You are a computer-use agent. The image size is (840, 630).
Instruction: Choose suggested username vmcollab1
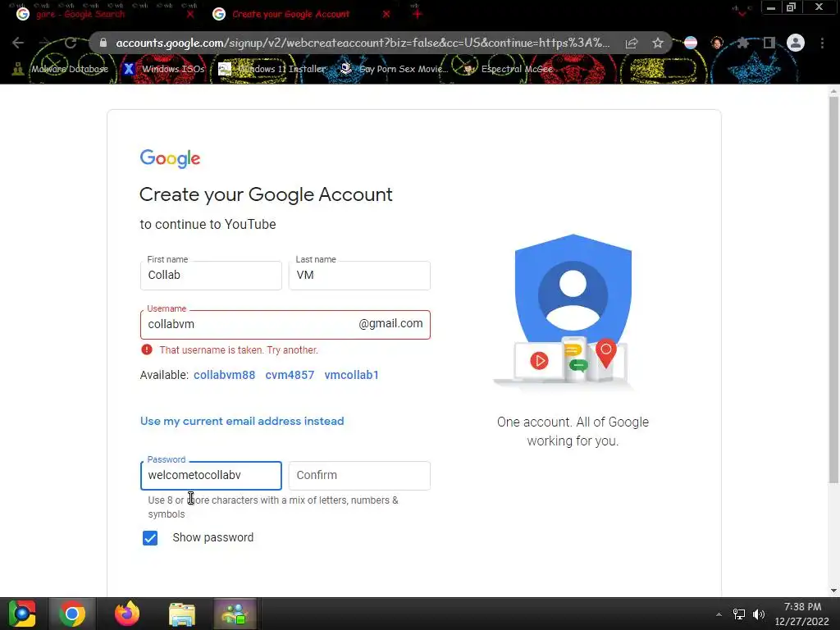point(351,375)
